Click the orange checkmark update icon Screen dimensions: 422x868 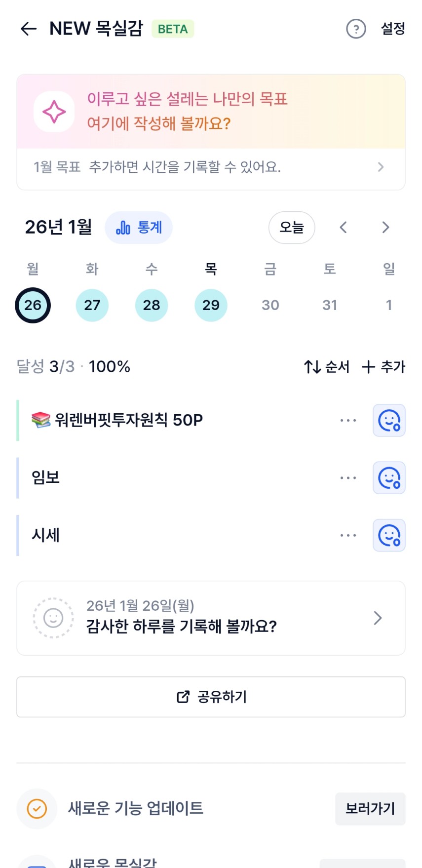37,809
